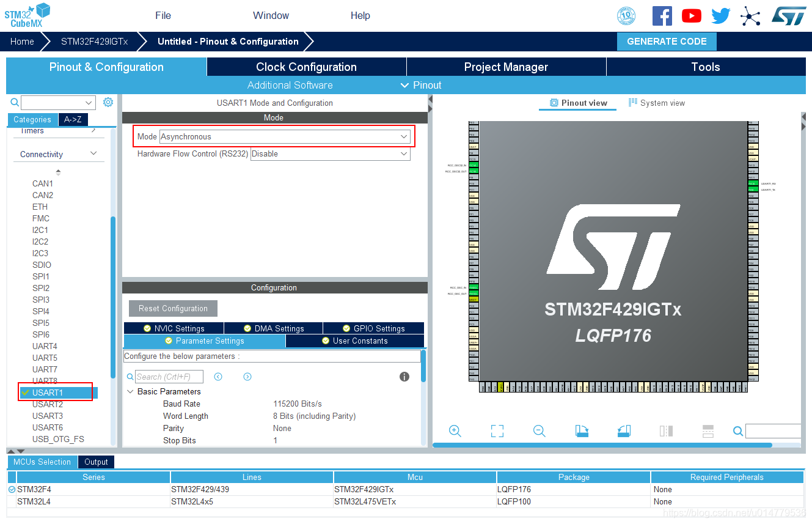Click the pinout search input field
Viewport: 812px width, 524px height.
tap(773, 431)
